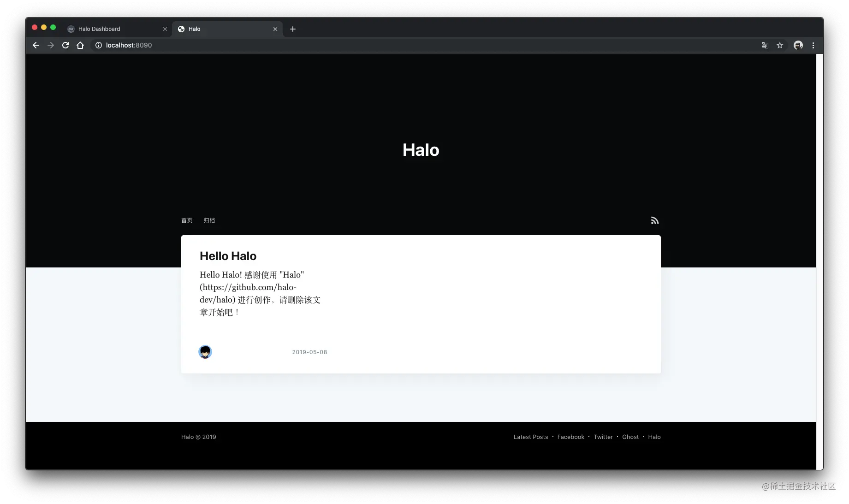
Task: Switch to the Halo Dashboard tab
Action: (x=117, y=29)
